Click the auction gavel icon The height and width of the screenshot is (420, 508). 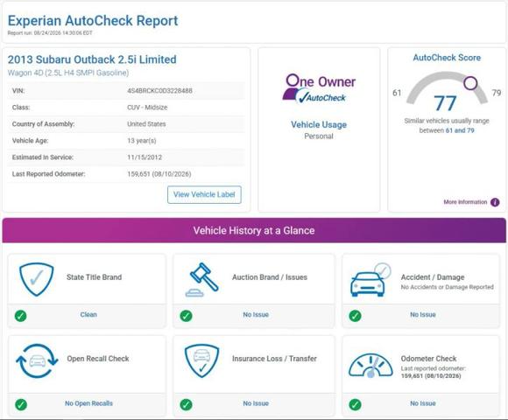click(202, 280)
